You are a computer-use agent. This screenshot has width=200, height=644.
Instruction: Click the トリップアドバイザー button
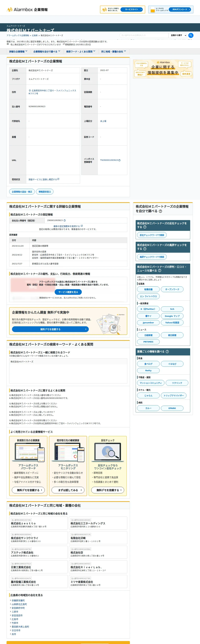174,396
